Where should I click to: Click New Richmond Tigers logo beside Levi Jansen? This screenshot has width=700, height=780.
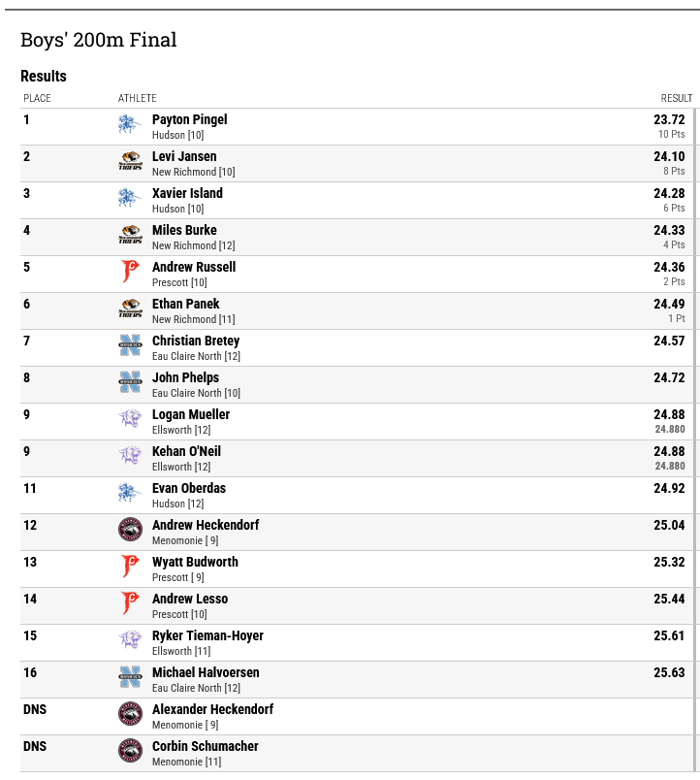pyautogui.click(x=130, y=161)
